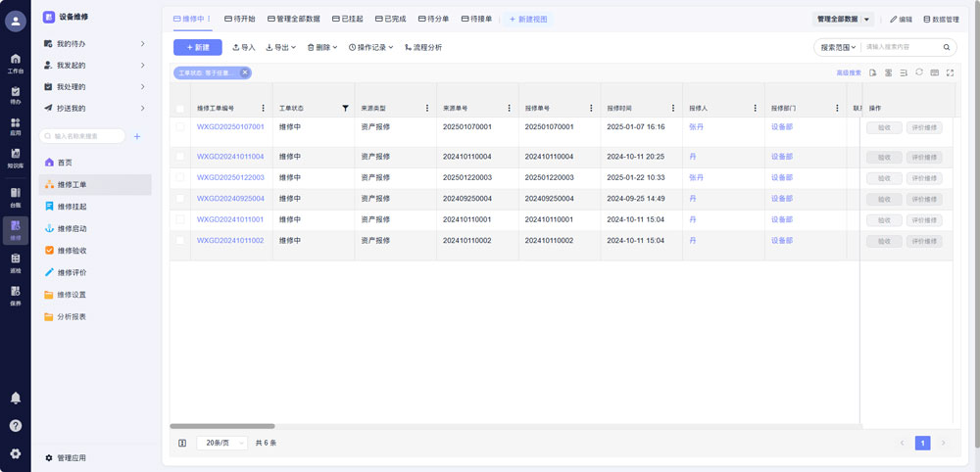Click the plus icon beside sidebar search
980x472 pixels.
[137, 136]
